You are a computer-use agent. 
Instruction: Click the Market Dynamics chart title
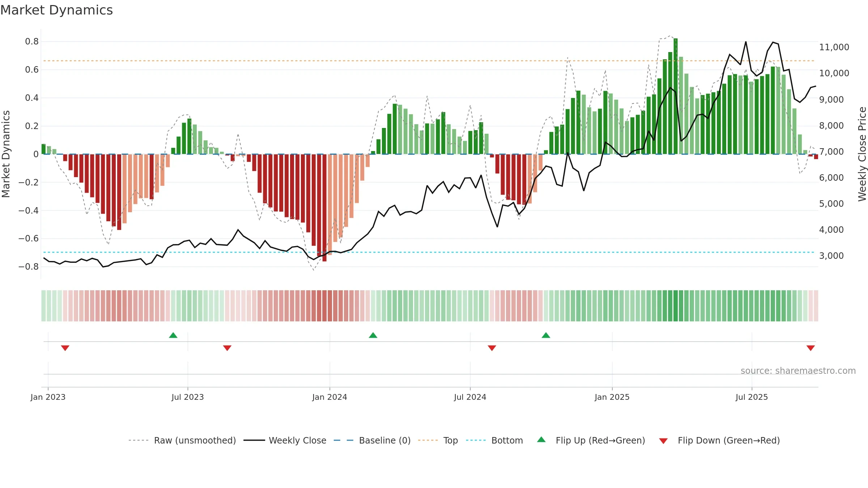pyautogui.click(x=57, y=10)
